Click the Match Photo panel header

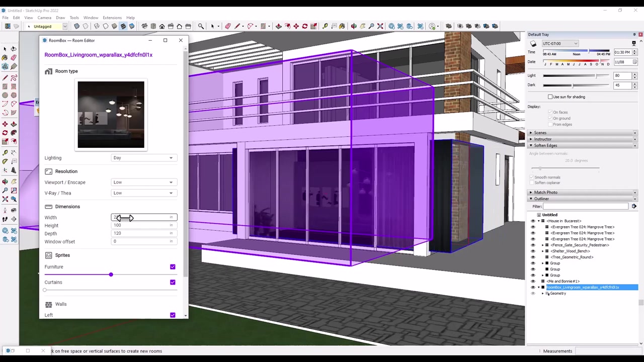click(x=546, y=192)
